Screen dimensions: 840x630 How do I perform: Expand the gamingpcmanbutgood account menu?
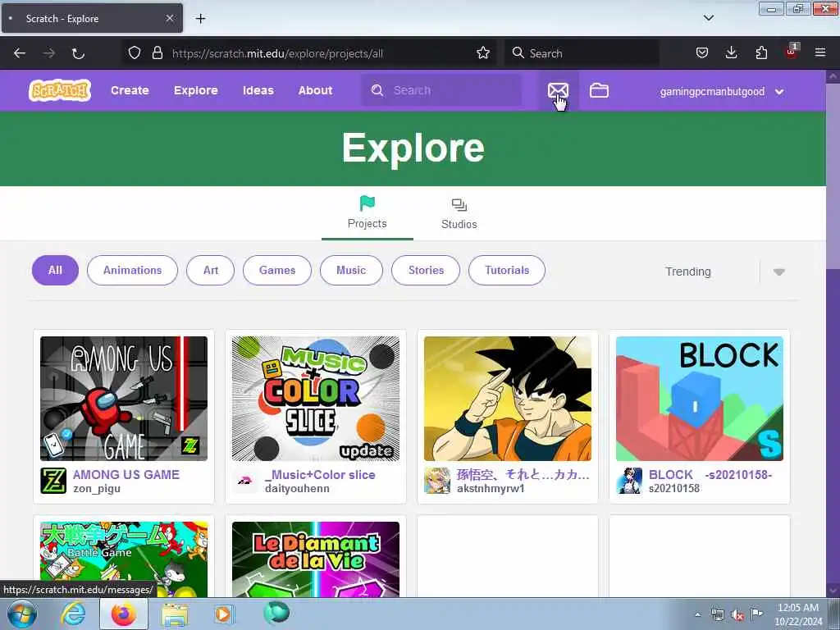[722, 91]
